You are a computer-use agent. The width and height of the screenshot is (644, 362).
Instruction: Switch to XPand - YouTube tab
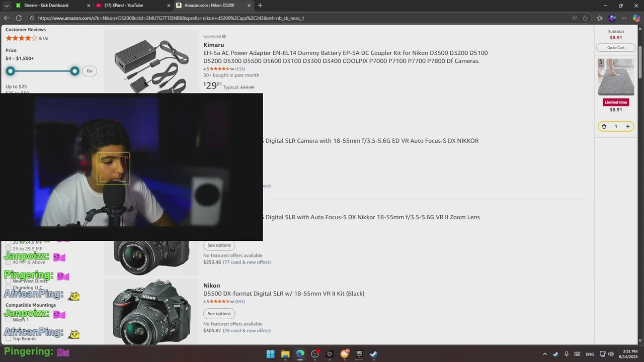tap(133, 6)
